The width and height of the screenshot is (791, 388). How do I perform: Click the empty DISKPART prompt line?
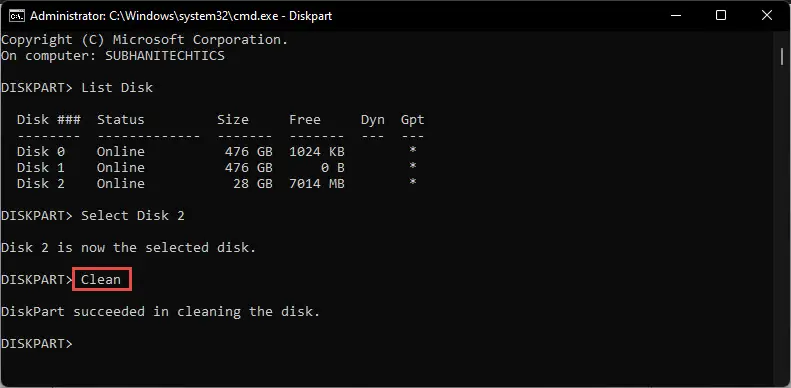[37, 344]
